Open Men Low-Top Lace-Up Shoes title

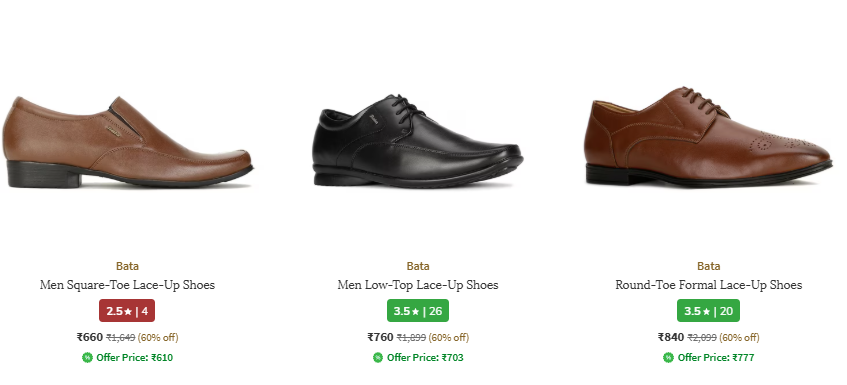(418, 285)
